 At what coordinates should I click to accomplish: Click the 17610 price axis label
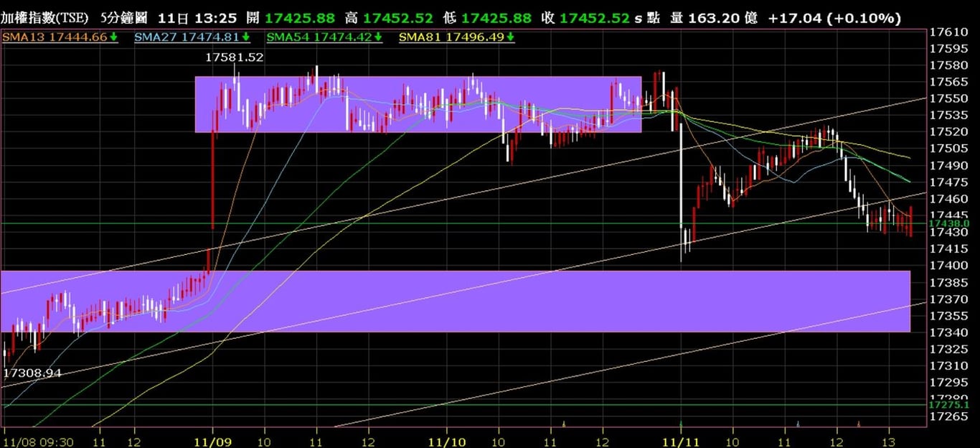948,32
